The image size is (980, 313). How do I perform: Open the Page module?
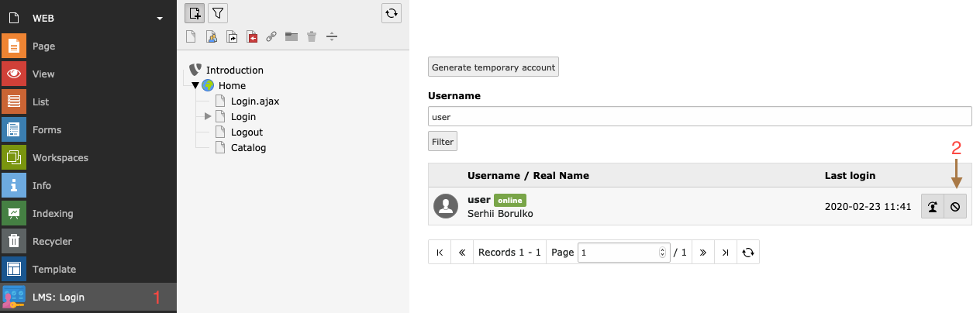[x=88, y=46]
